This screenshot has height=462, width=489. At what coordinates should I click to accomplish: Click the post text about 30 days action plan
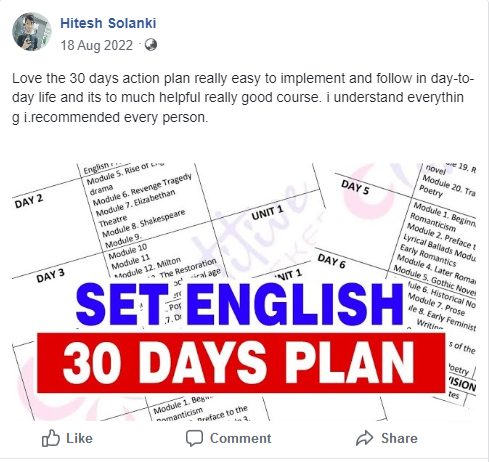[x=243, y=98]
